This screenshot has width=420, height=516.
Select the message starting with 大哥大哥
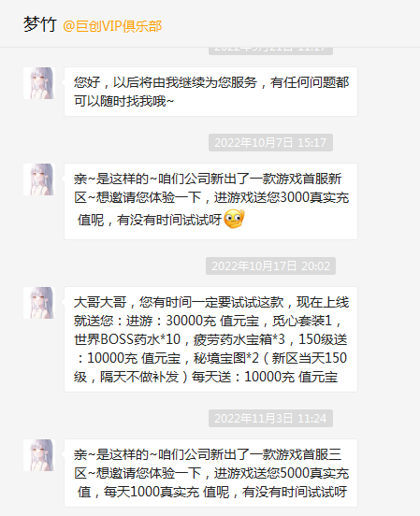click(x=210, y=339)
